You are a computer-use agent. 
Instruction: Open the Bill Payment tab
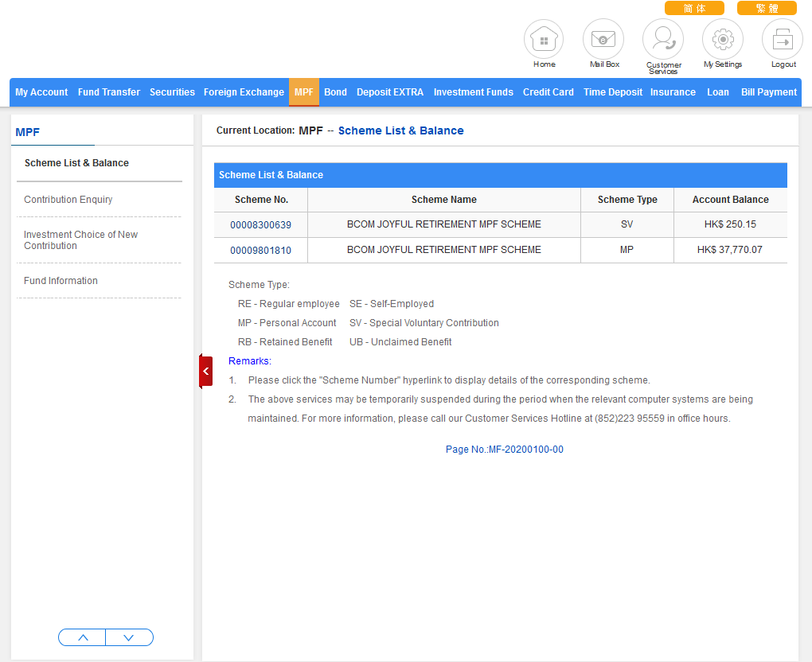(768, 92)
